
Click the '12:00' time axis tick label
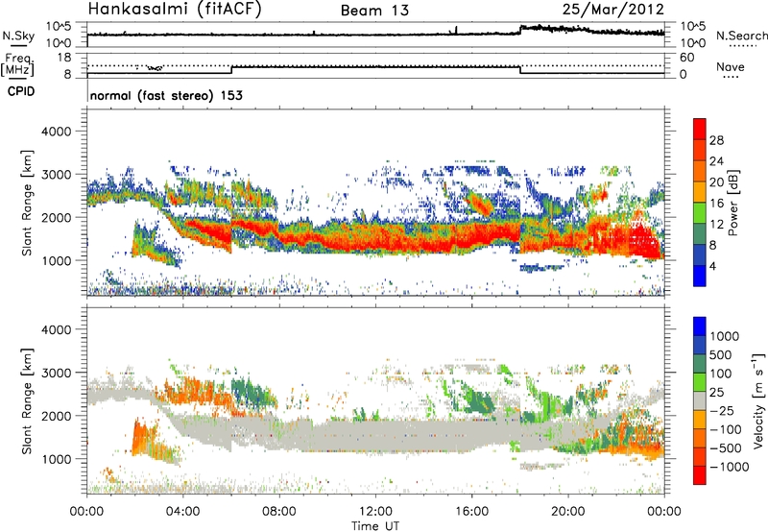(375, 512)
